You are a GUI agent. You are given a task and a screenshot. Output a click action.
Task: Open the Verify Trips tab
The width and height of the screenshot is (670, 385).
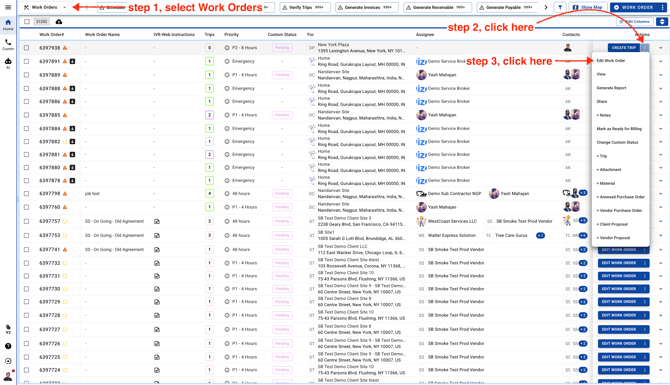pos(305,7)
